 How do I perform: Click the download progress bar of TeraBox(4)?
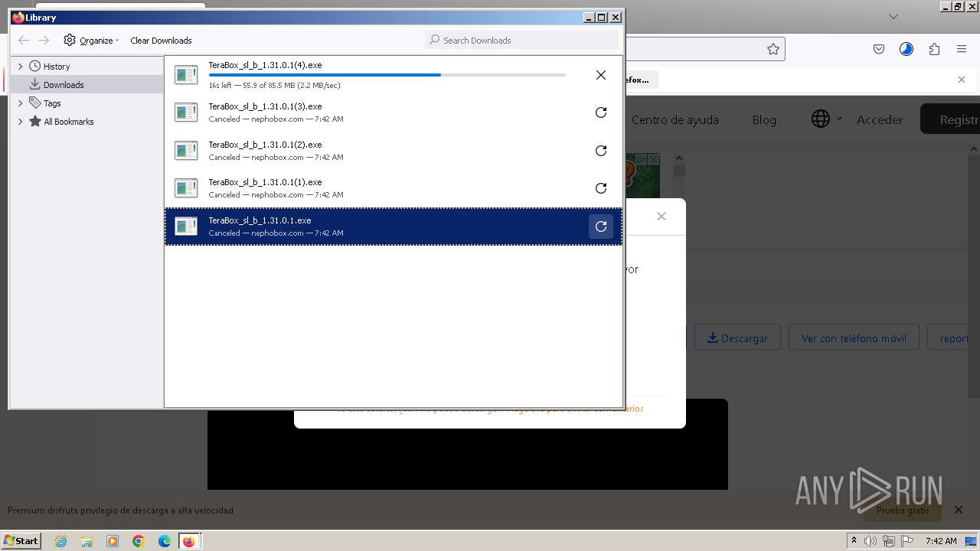pyautogui.click(x=387, y=75)
